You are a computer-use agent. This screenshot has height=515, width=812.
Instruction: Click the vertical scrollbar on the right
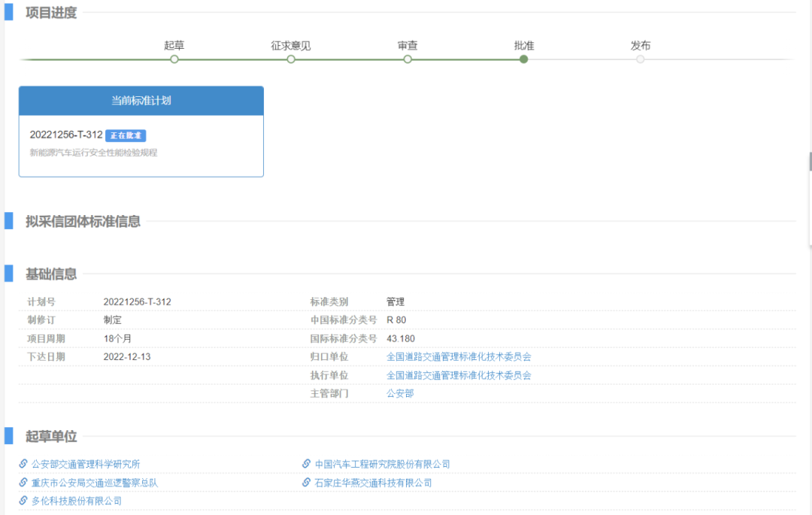point(809,160)
